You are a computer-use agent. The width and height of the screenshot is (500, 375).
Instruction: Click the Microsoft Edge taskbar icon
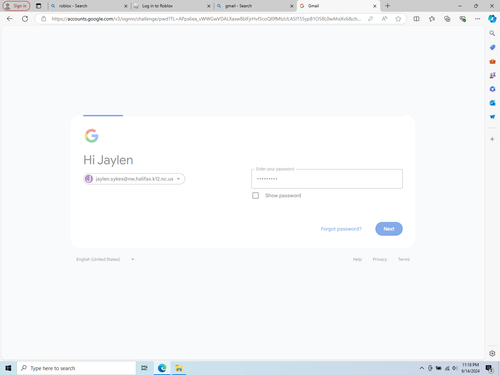162,368
